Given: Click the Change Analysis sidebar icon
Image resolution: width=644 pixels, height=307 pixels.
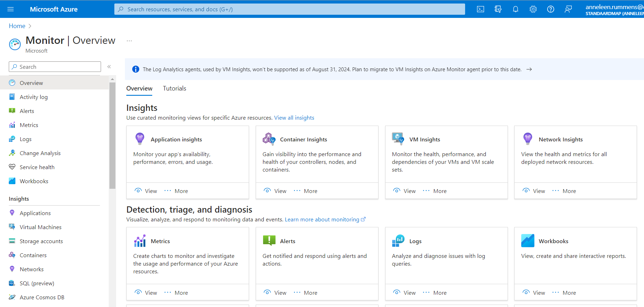Looking at the screenshot, I should [x=12, y=153].
